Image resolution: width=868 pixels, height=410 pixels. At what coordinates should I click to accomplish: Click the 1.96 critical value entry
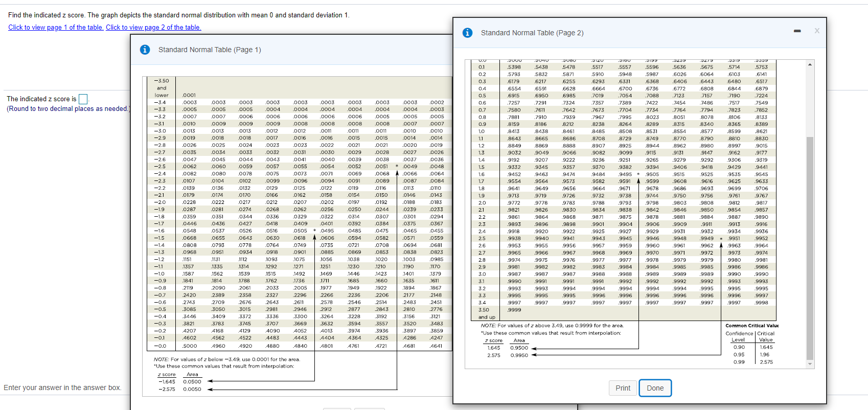[764, 354]
